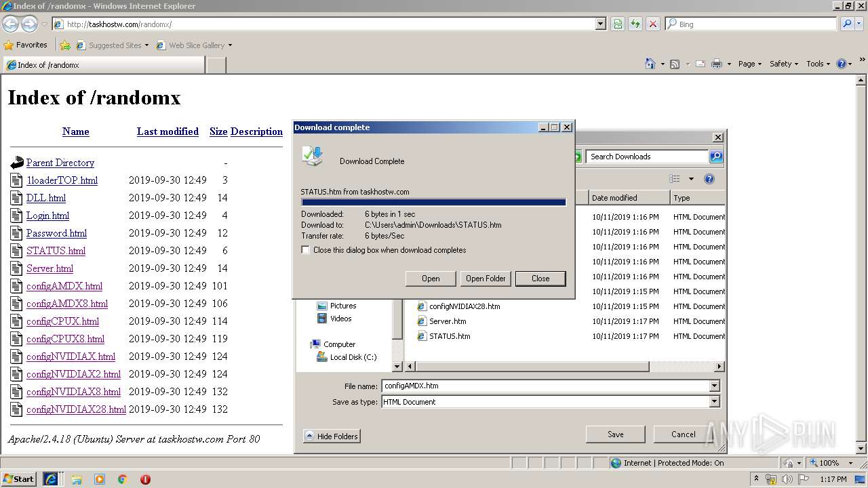Open the Page menu
Screen dimensions: 868x488
point(749,64)
